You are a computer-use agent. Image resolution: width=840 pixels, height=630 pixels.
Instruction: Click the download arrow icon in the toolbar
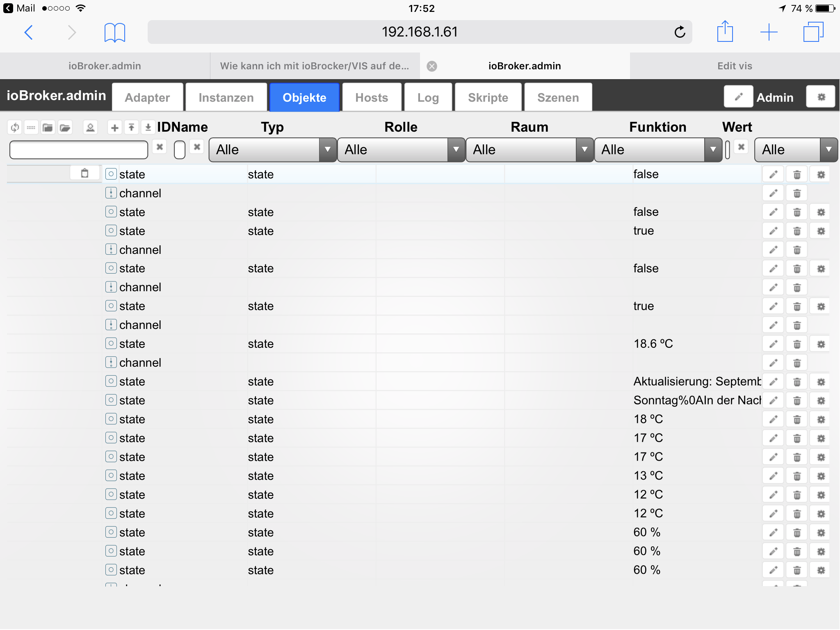click(x=148, y=128)
